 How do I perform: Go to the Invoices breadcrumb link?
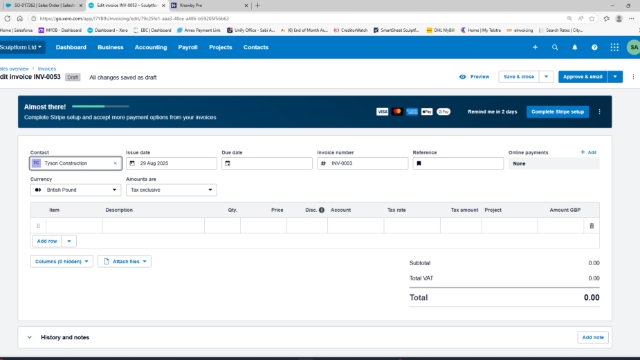click(x=47, y=69)
